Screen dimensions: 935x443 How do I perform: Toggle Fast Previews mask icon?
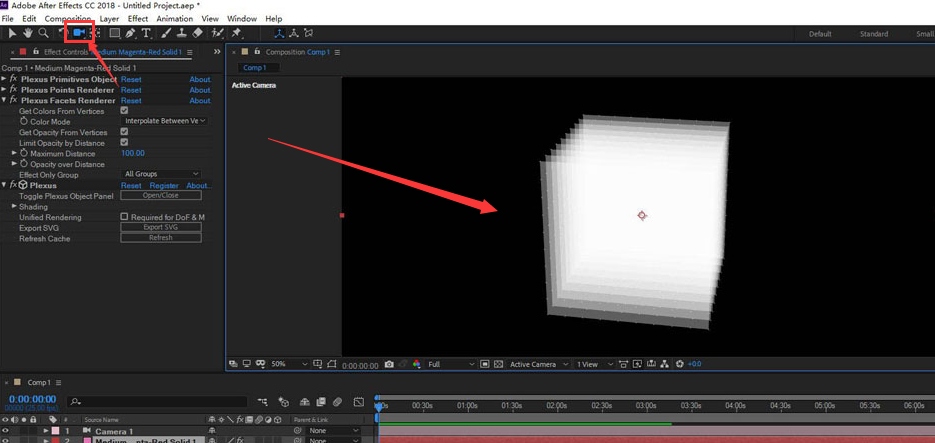(637, 364)
